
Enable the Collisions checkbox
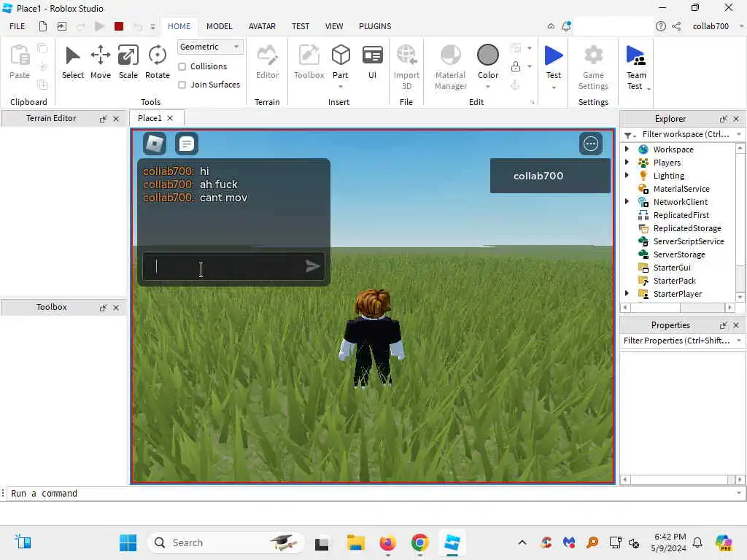[182, 66]
